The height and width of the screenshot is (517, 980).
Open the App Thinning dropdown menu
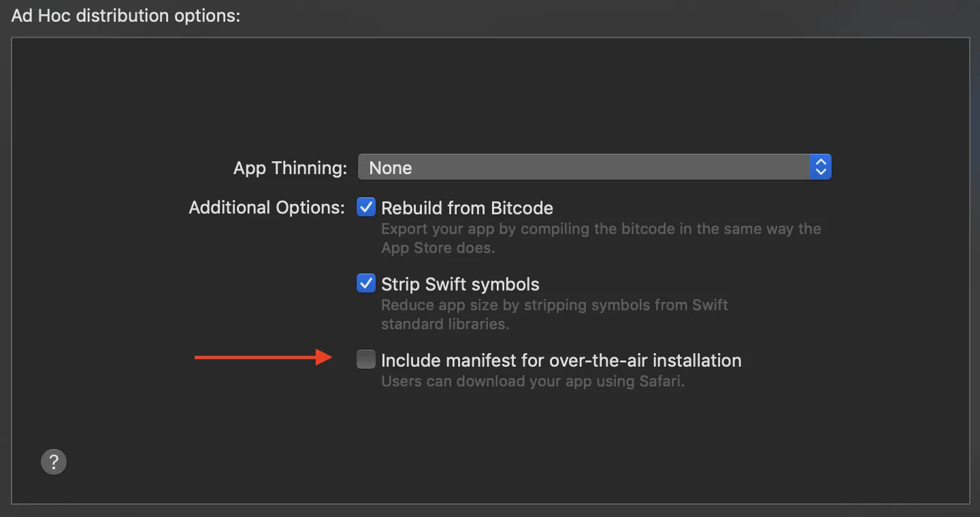593,167
